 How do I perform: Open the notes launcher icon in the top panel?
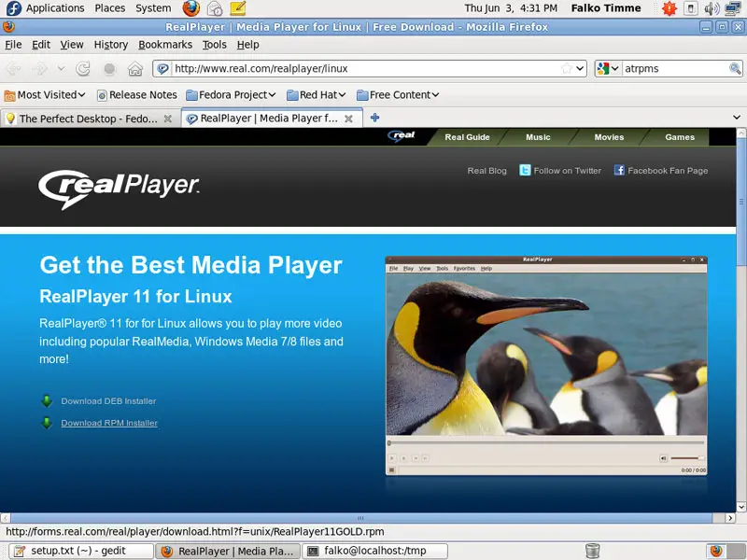click(x=238, y=8)
